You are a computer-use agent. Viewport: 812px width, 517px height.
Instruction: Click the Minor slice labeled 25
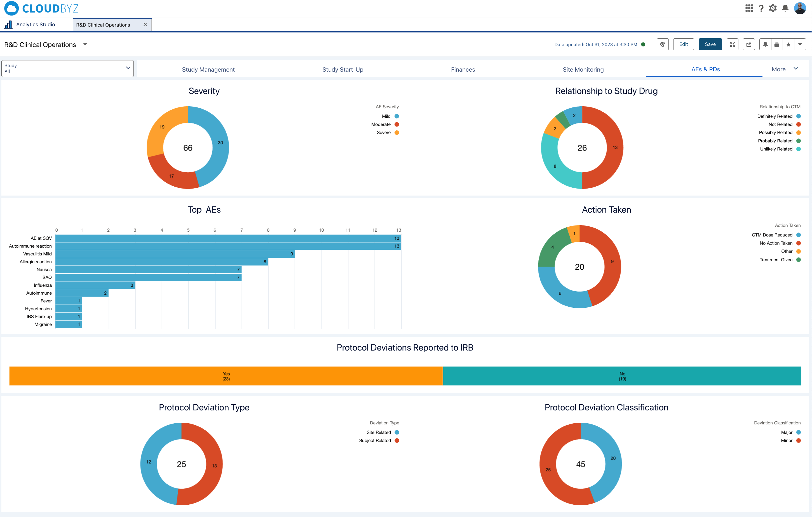[548, 469]
